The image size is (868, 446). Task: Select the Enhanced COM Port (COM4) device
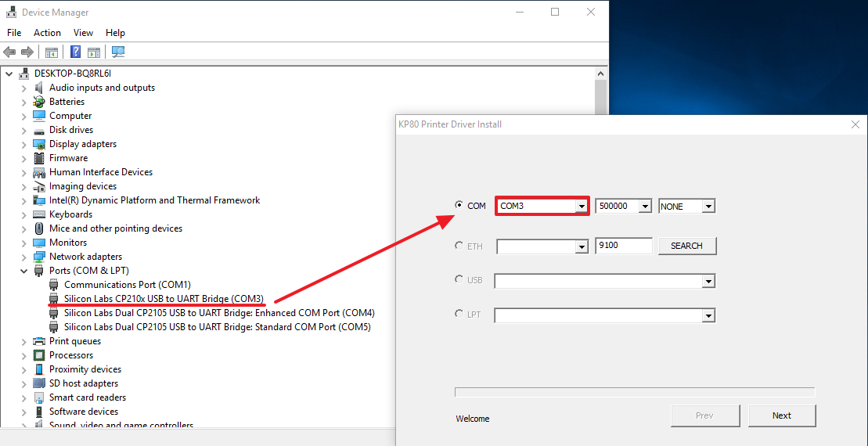[x=219, y=313]
